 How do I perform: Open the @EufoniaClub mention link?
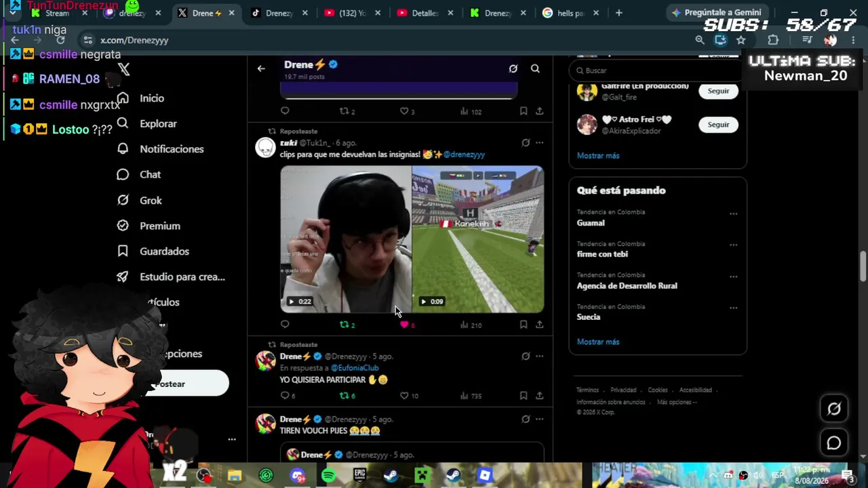pyautogui.click(x=355, y=368)
